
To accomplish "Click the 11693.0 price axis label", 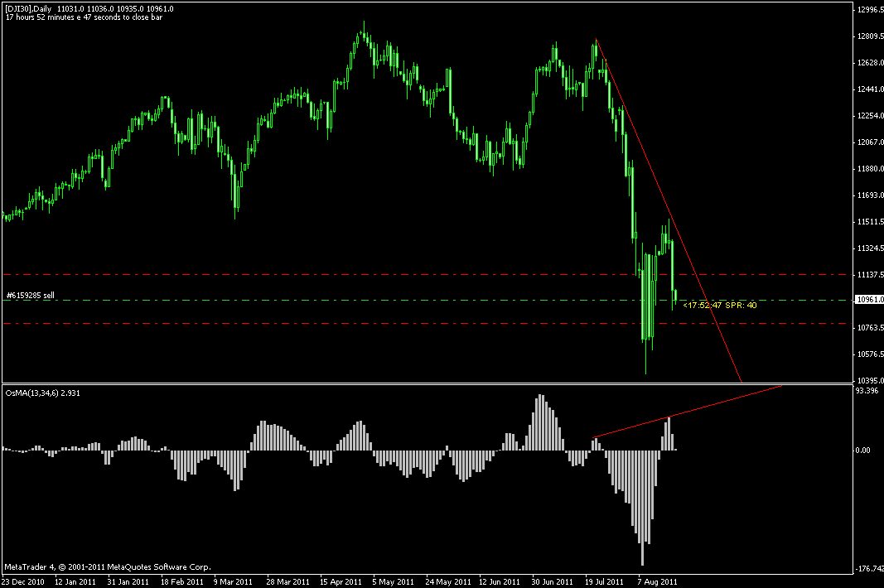I will pos(870,195).
